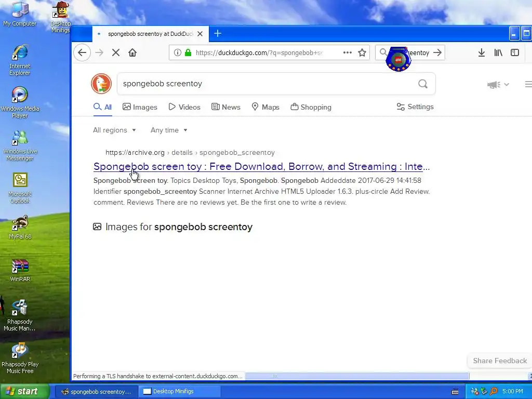Expand the Any time filter
532x399 pixels.
point(169,130)
